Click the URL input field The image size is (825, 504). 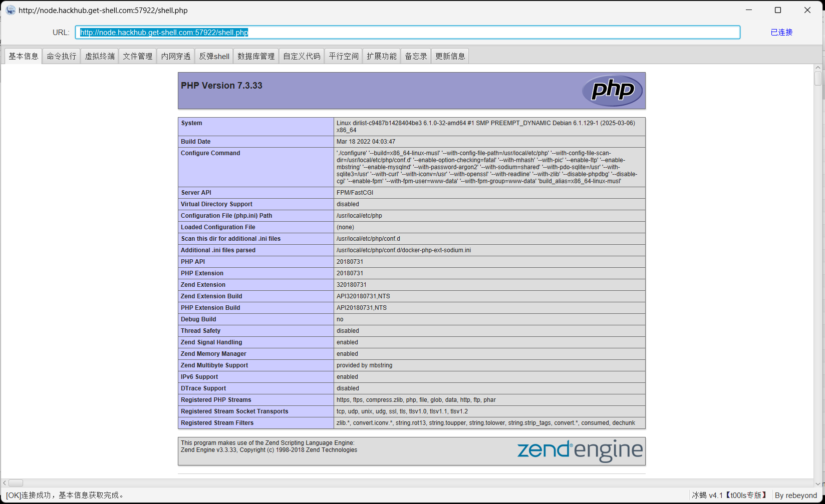tap(407, 33)
